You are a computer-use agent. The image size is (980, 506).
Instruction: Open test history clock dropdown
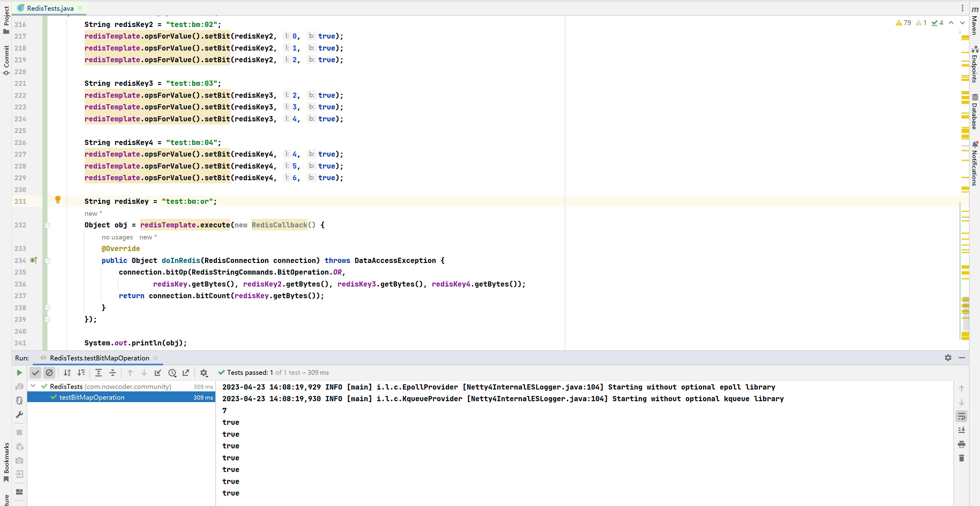pyautogui.click(x=172, y=373)
